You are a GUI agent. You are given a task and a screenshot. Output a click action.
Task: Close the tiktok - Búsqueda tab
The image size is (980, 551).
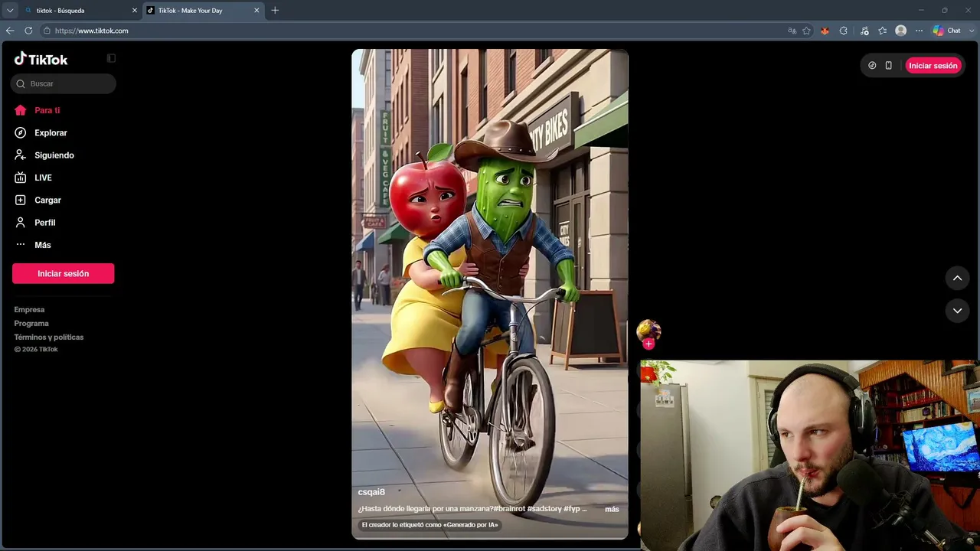(x=135, y=11)
